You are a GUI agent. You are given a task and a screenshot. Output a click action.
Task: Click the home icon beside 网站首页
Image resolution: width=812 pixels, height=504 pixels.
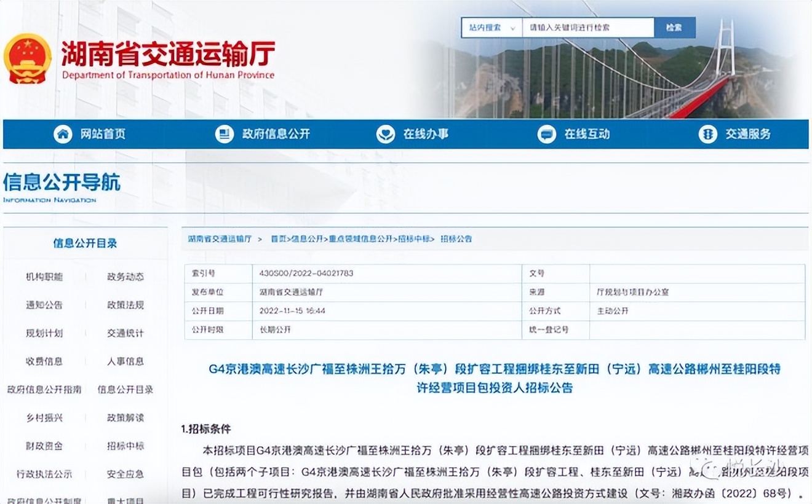click(x=62, y=133)
